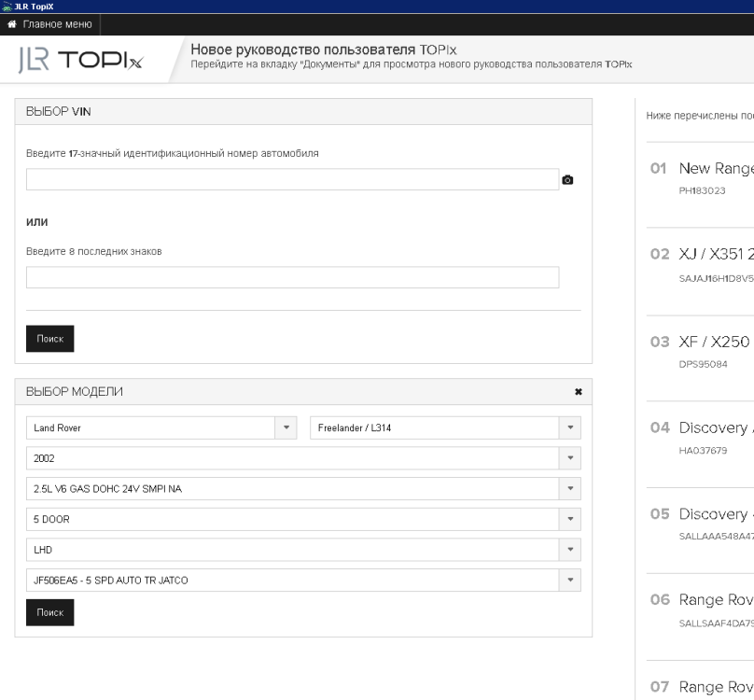This screenshot has height=700, width=754.
Task: Open the 5 DOOR body style dropdown
Action: coord(303,519)
